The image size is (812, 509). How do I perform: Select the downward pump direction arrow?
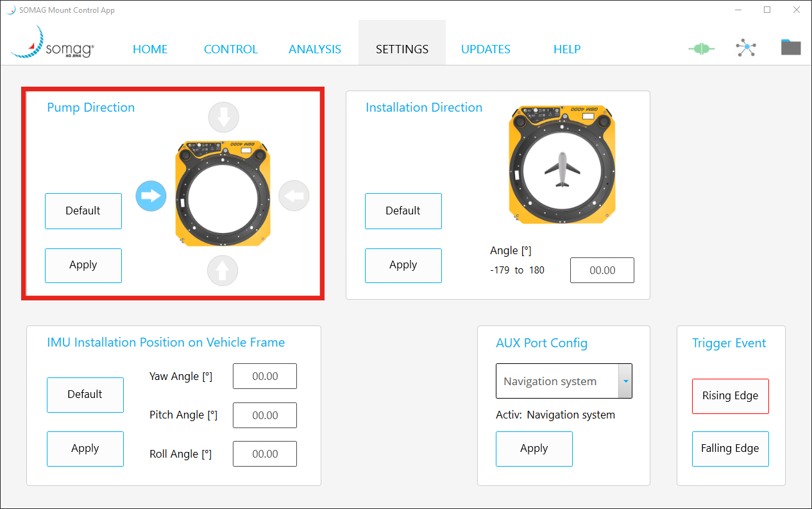[x=223, y=118]
